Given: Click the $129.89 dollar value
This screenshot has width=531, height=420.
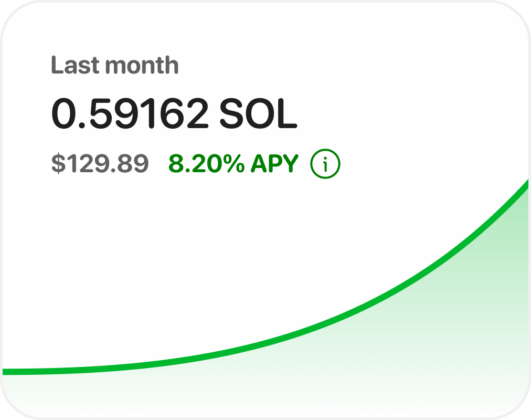Looking at the screenshot, I should pos(100,164).
